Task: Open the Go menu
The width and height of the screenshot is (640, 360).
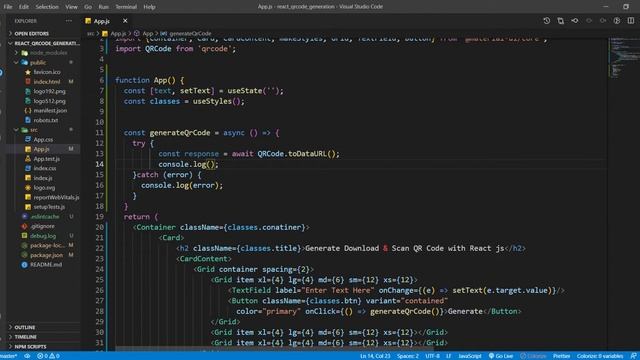Action: coord(88,7)
